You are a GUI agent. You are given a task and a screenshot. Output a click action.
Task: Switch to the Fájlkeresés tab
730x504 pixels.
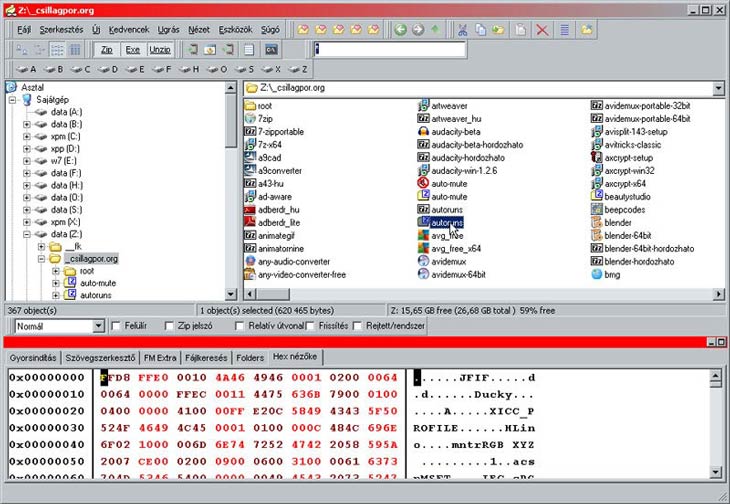(x=206, y=358)
